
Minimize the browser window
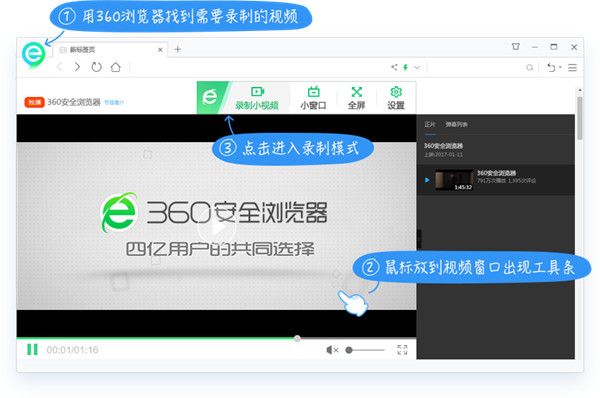pos(535,47)
